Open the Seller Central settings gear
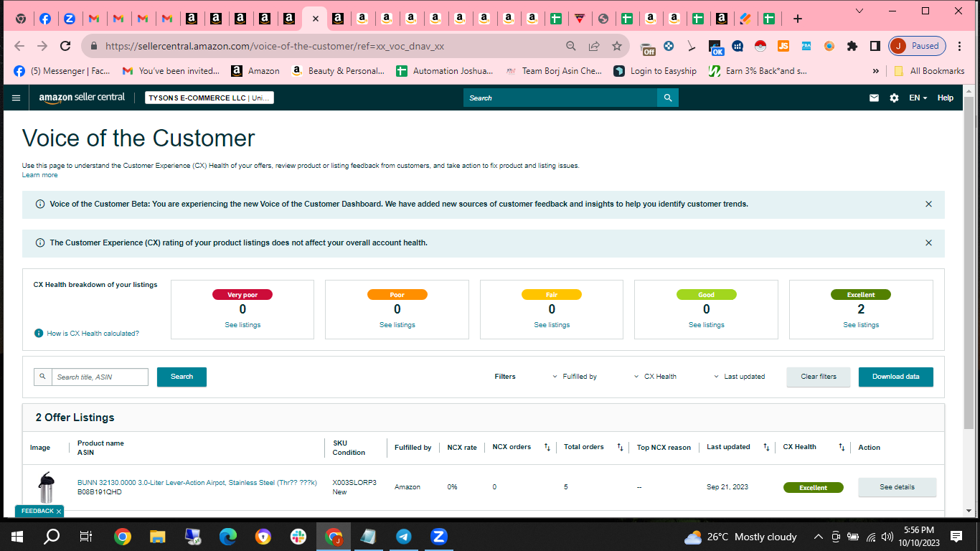Image resolution: width=980 pixels, height=551 pixels. click(894, 98)
